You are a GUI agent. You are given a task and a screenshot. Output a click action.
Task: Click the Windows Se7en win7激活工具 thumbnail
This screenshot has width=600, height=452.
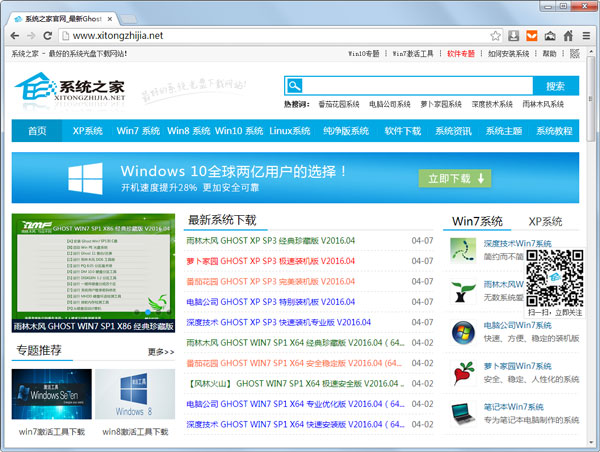(52, 394)
